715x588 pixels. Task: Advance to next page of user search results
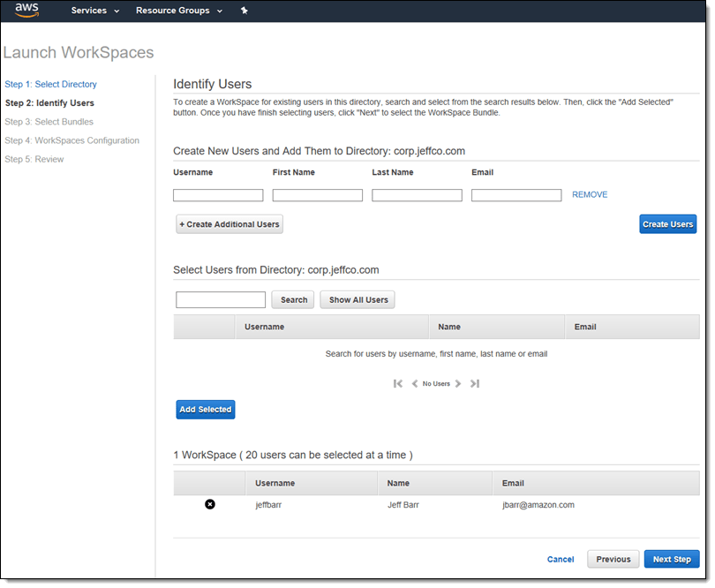coord(458,383)
